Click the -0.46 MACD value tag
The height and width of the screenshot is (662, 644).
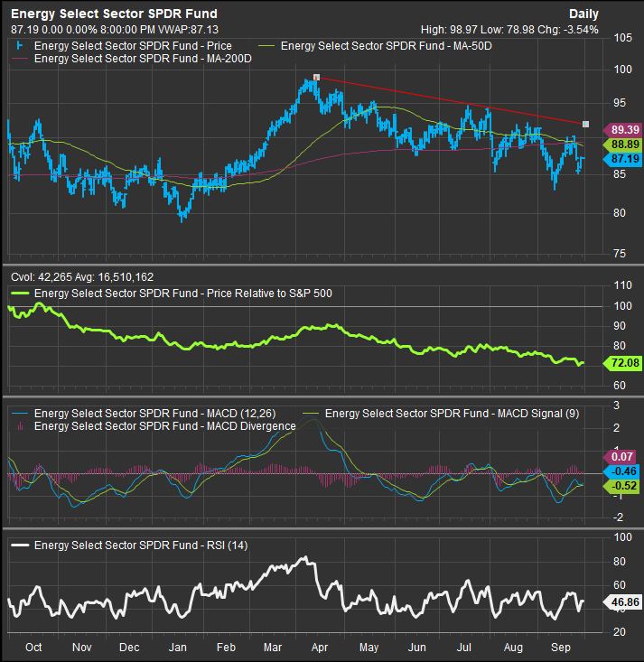pyautogui.click(x=621, y=471)
